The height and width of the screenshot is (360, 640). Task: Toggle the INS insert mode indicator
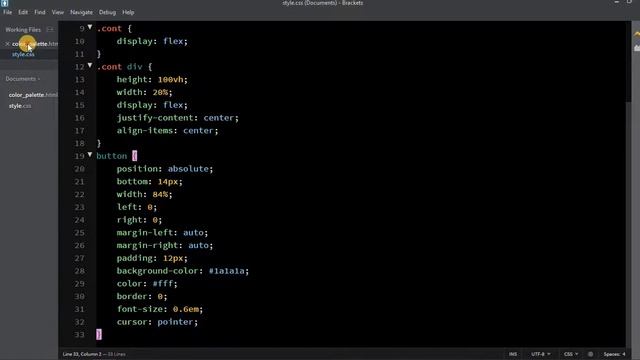pyautogui.click(x=513, y=354)
